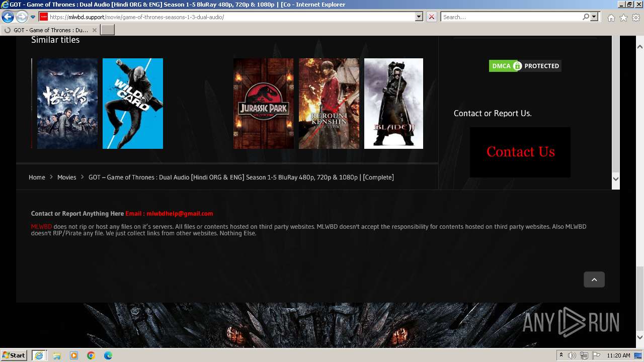Open the Rurouni Kenshin movie poster
Screen dimensions: 644x362
point(329,104)
